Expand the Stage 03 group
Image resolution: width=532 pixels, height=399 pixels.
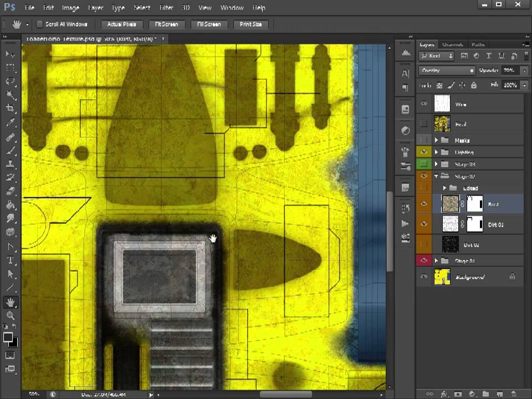tap(436, 165)
